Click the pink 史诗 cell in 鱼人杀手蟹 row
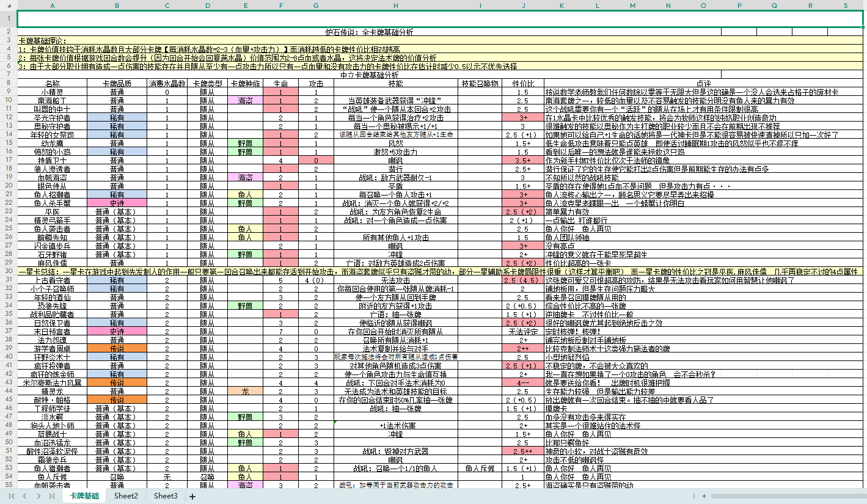The height and width of the screenshot is (504, 867). click(117, 203)
